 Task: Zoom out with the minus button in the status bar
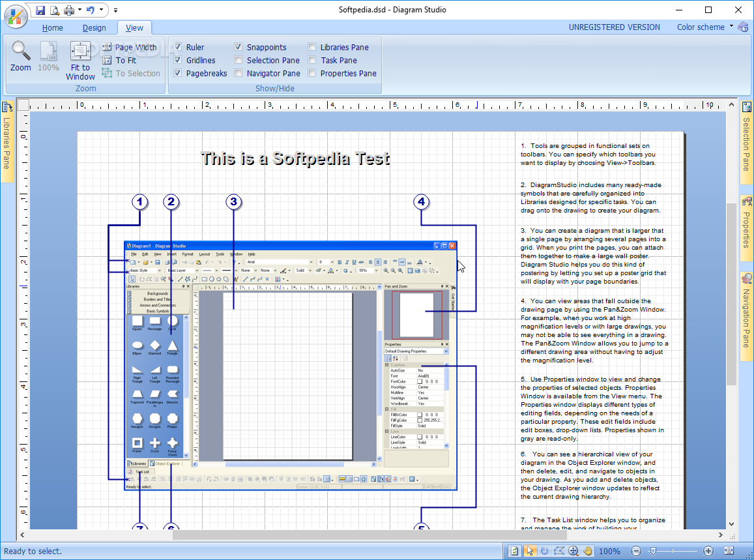tap(635, 551)
